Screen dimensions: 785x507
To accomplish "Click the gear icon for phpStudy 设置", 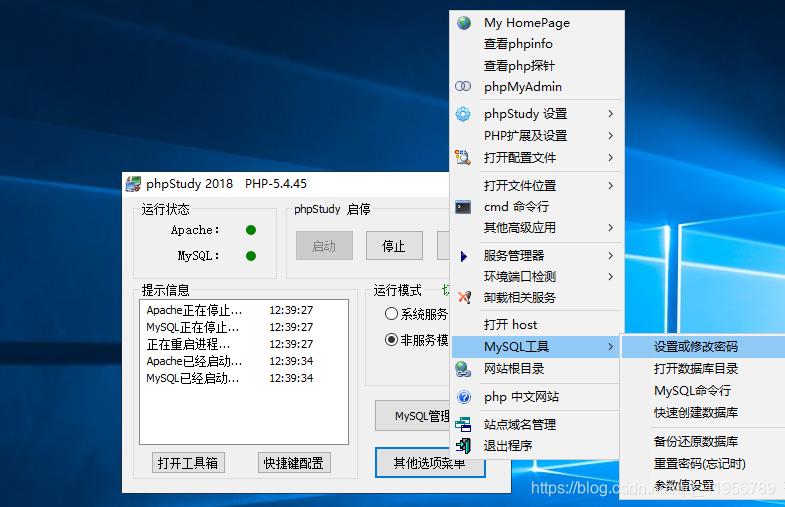I will [x=463, y=114].
